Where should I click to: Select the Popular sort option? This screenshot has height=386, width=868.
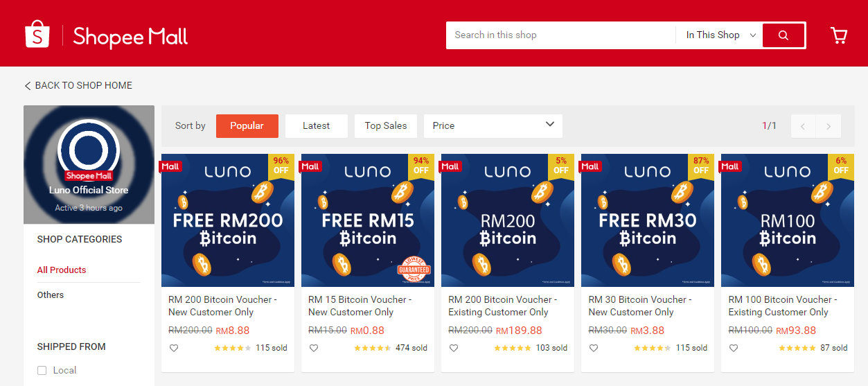[247, 125]
